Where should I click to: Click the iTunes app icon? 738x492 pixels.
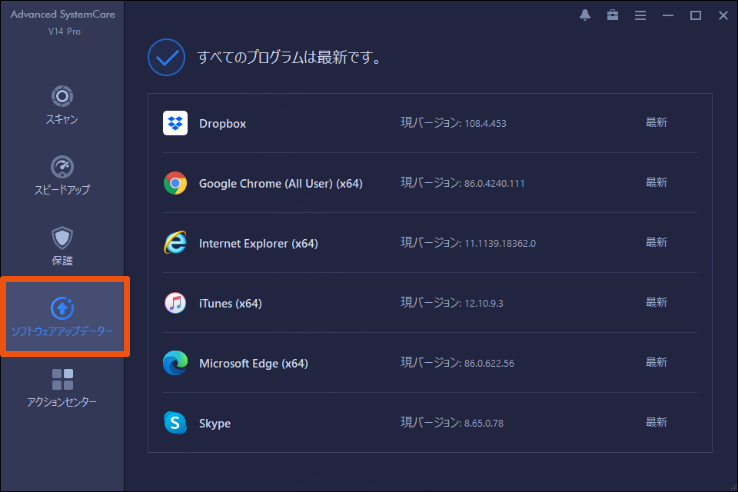coord(175,303)
